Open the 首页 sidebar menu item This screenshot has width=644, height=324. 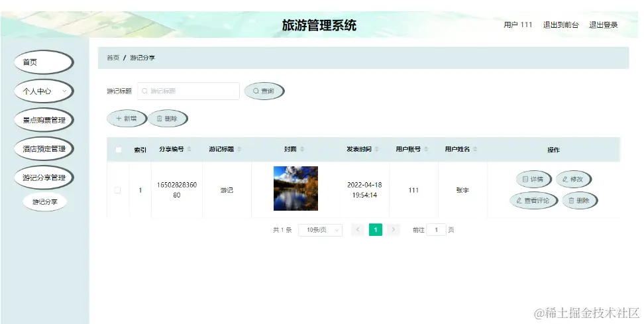44,62
